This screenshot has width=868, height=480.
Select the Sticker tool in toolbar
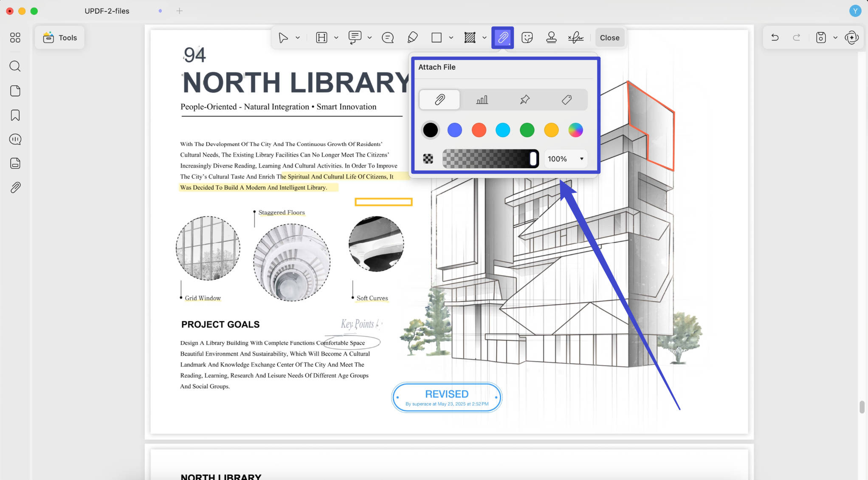pos(527,38)
